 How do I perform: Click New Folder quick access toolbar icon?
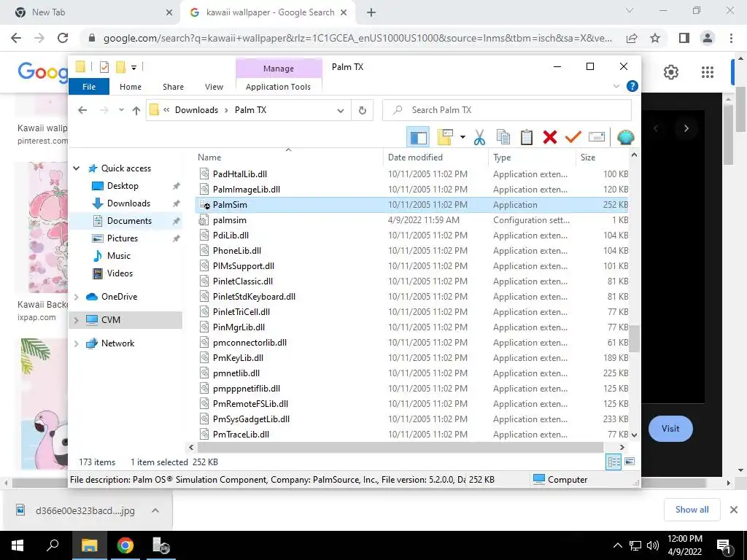click(x=120, y=67)
